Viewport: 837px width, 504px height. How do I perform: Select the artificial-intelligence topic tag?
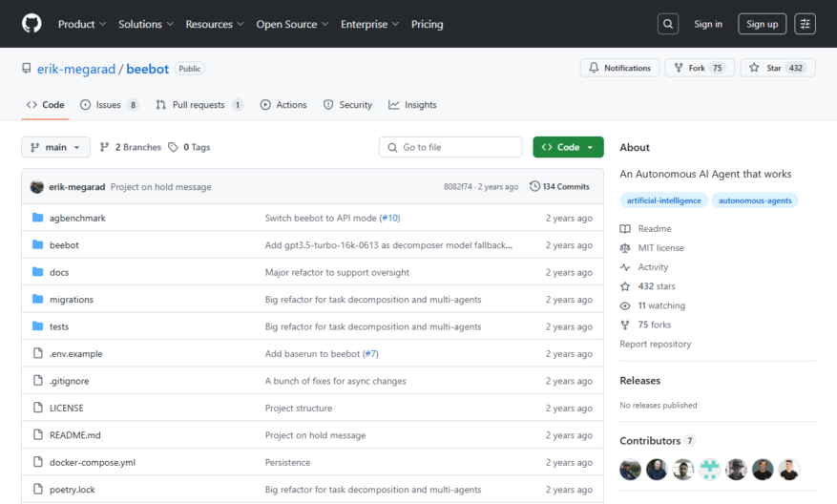point(663,200)
